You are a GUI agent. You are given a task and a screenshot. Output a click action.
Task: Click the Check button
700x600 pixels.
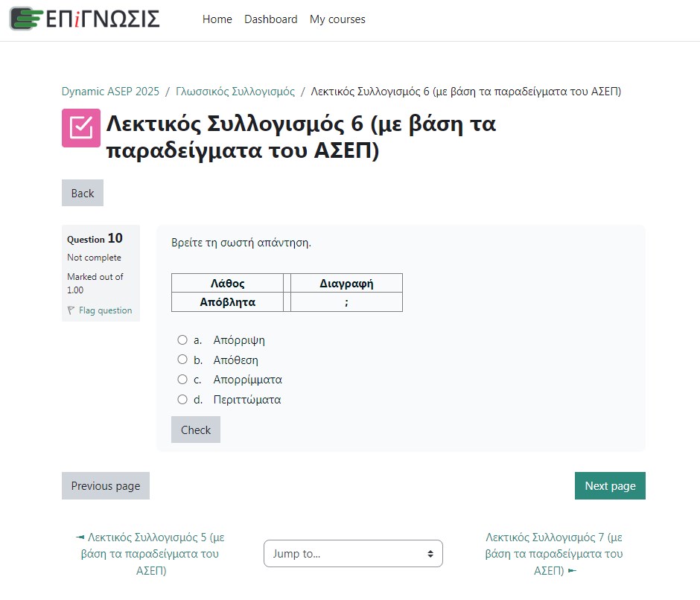click(196, 430)
